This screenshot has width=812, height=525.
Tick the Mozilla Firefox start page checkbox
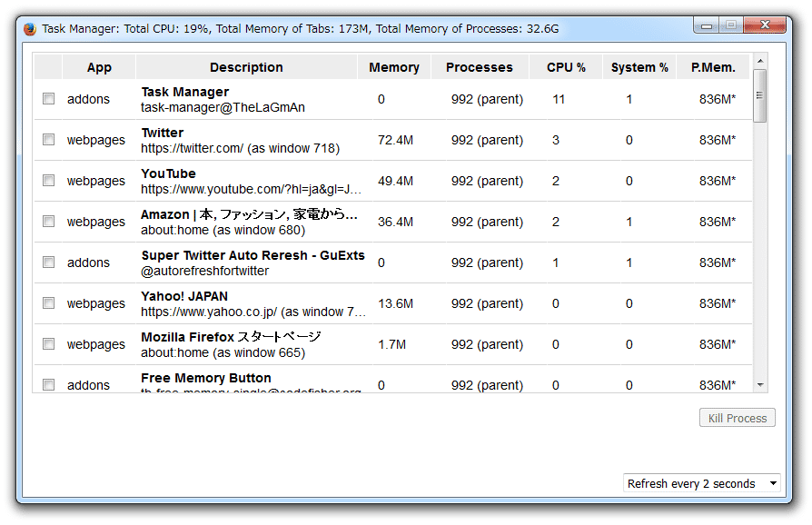tap(49, 343)
